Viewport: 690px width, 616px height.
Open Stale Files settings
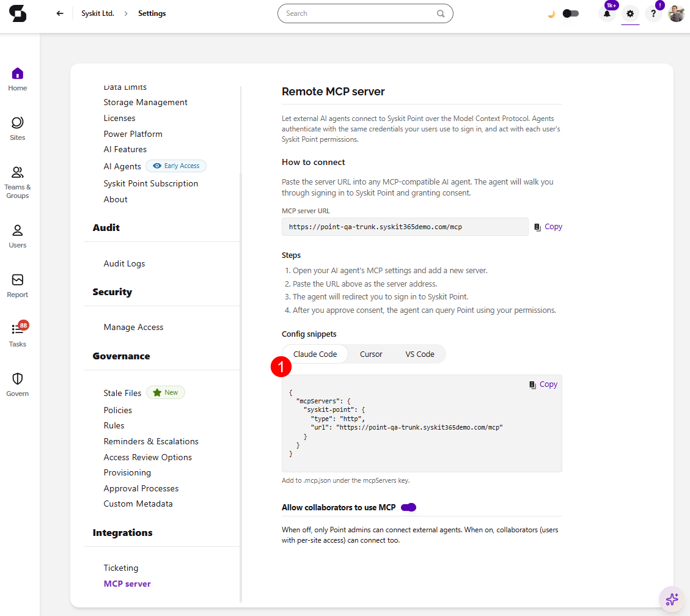pyautogui.click(x=122, y=393)
